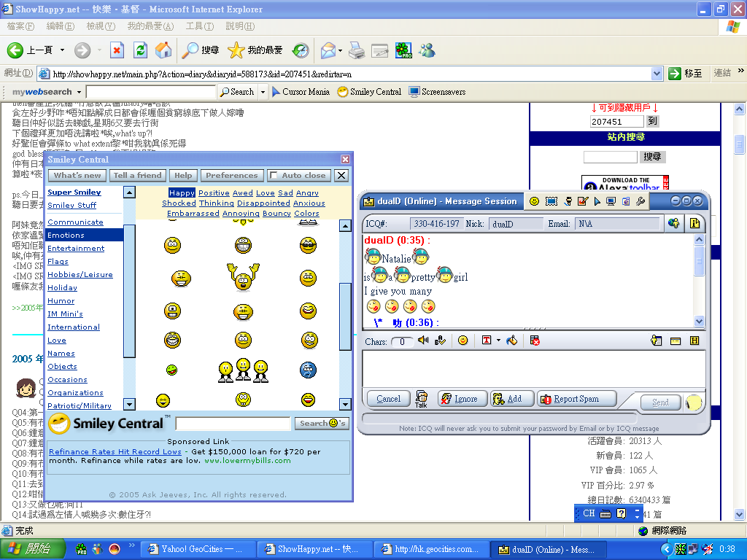Open the Back button history dropdown
This screenshot has height=560, width=747.
click(63, 50)
